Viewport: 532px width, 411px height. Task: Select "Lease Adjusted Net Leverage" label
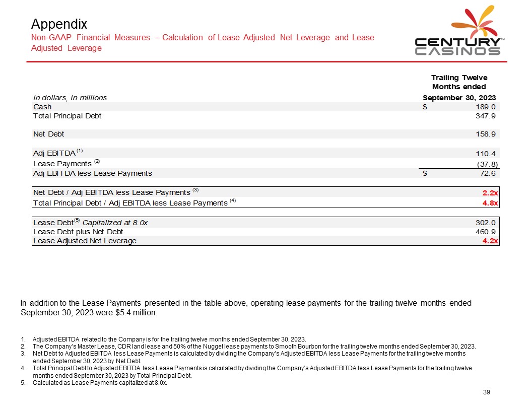point(85,241)
